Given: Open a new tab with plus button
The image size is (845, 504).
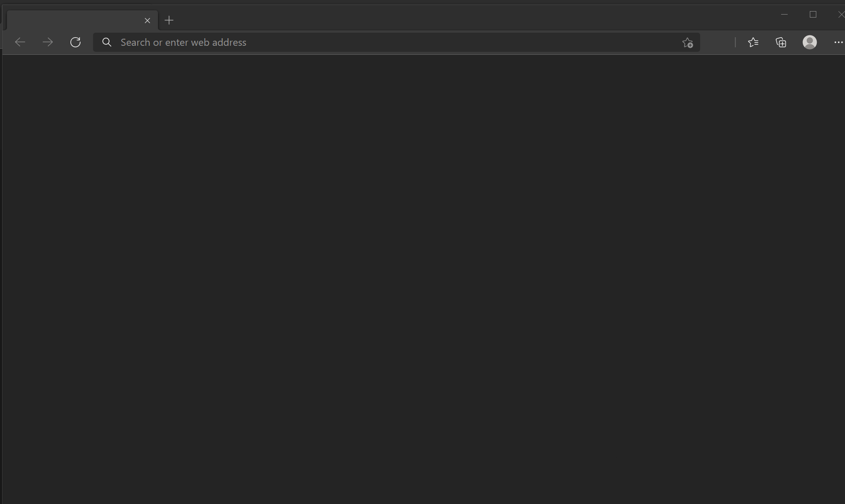Looking at the screenshot, I should pyautogui.click(x=169, y=20).
